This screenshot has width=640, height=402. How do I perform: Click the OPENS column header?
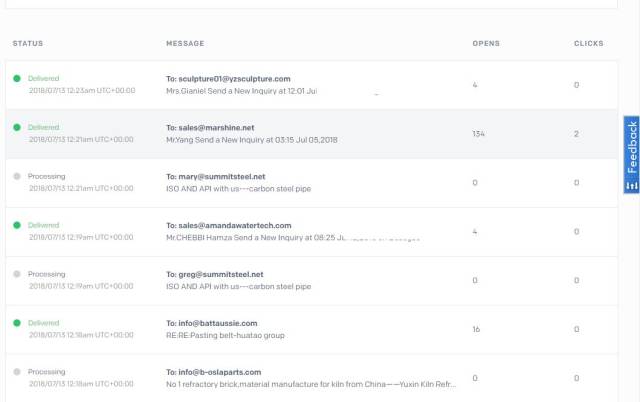(486, 44)
